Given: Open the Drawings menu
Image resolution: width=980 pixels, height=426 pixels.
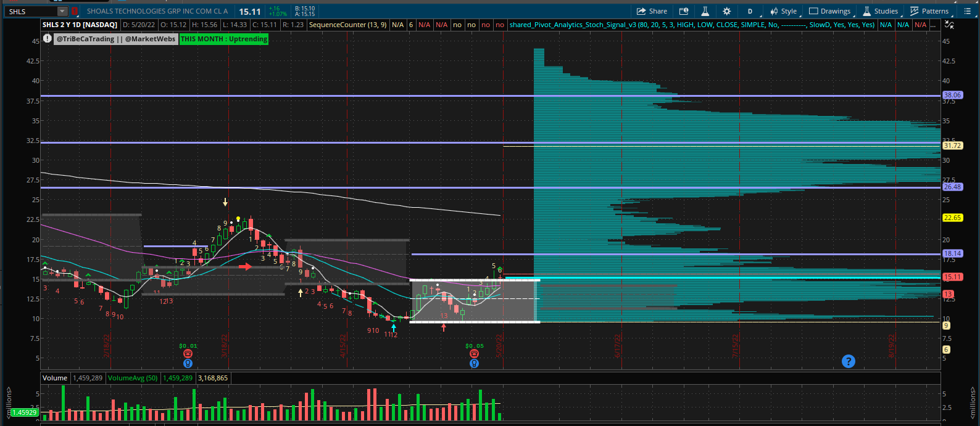Looking at the screenshot, I should pyautogui.click(x=831, y=11).
